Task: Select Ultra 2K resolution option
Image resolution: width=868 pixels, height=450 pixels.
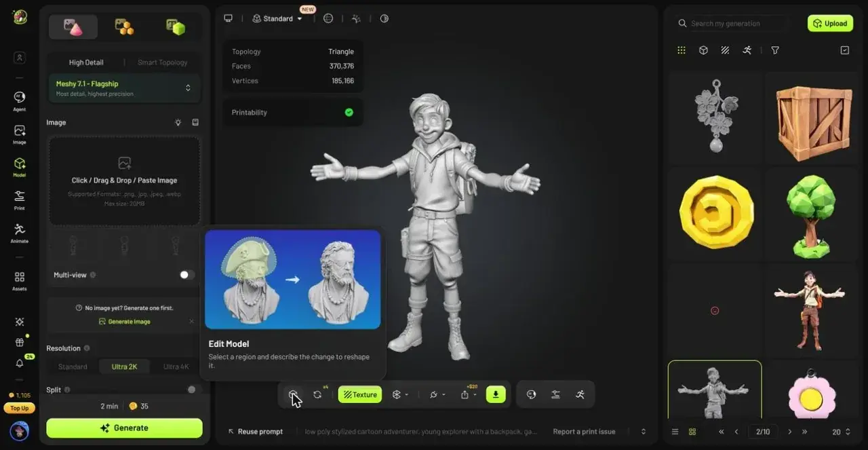Action: point(124,367)
